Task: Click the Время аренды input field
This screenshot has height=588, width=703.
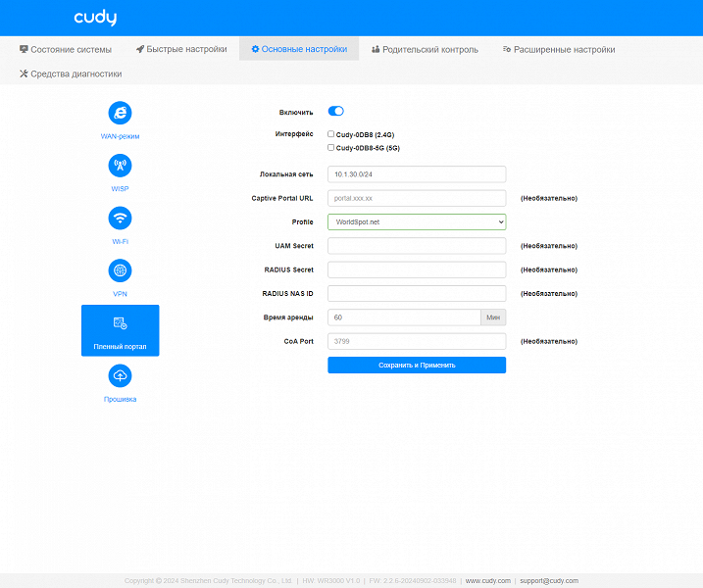Action: pyautogui.click(x=404, y=318)
